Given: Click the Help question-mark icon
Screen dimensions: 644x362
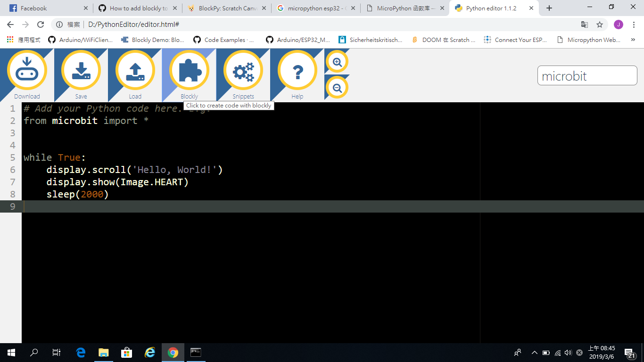Looking at the screenshot, I should click(297, 70).
